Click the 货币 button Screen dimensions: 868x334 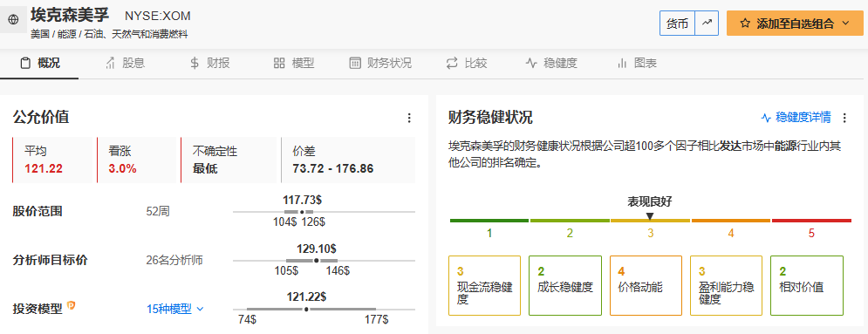point(677,24)
